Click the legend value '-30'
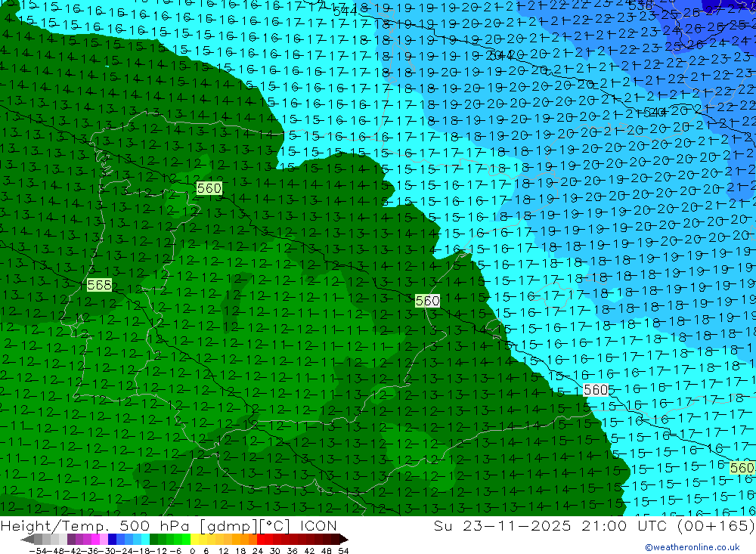Image resolution: width=756 pixels, height=554 pixels. tap(107, 551)
